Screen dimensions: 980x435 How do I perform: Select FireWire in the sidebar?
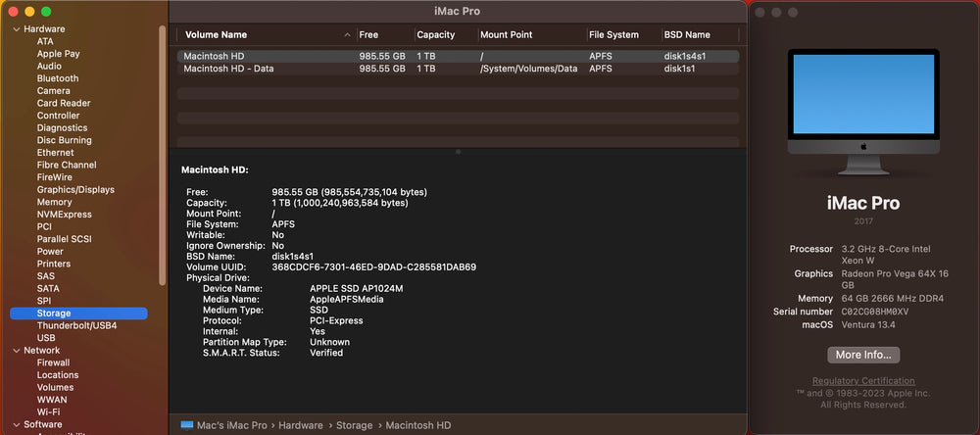54,177
